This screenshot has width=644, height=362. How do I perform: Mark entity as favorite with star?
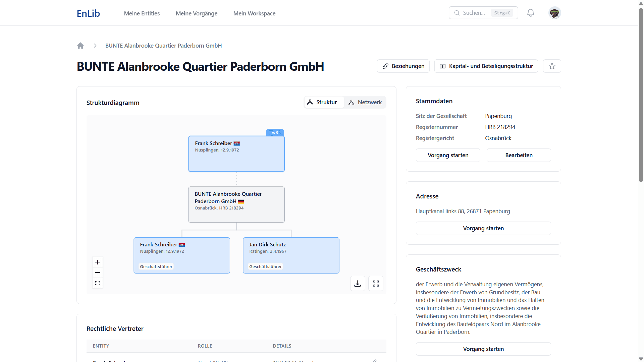[x=552, y=66]
